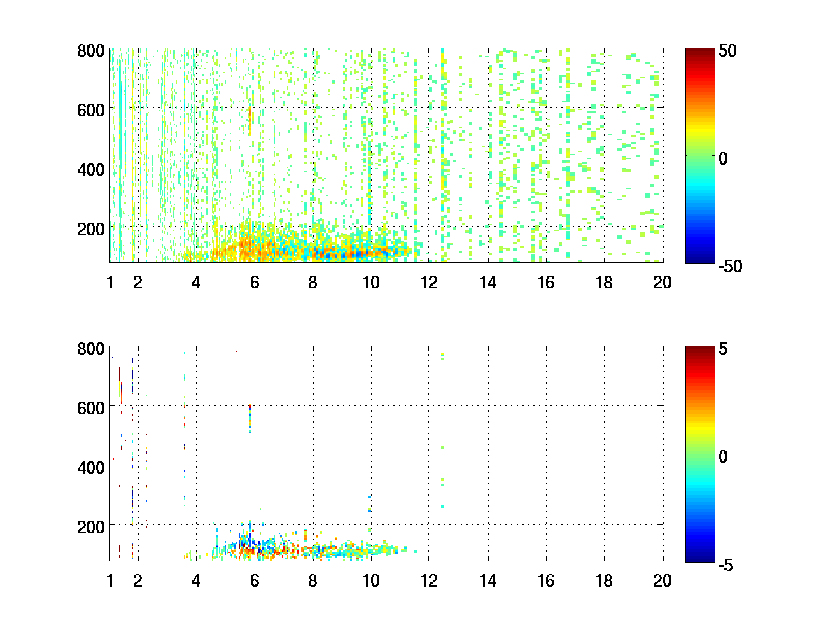Click x-axis tick 4 of bottom plot
The width and height of the screenshot is (840, 630).
pos(196,580)
